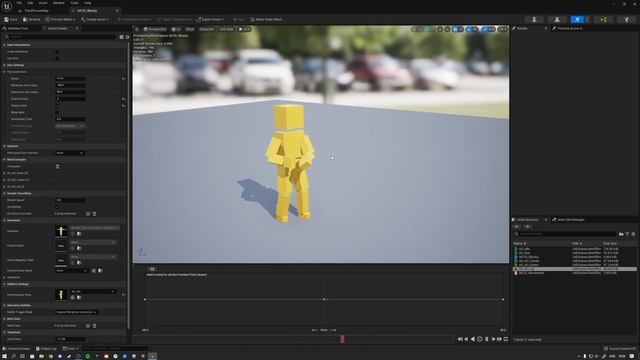Image resolution: width=640 pixels, height=360 pixels.
Task: Click Make Static Mesh in the toolbar
Action: (x=266, y=19)
